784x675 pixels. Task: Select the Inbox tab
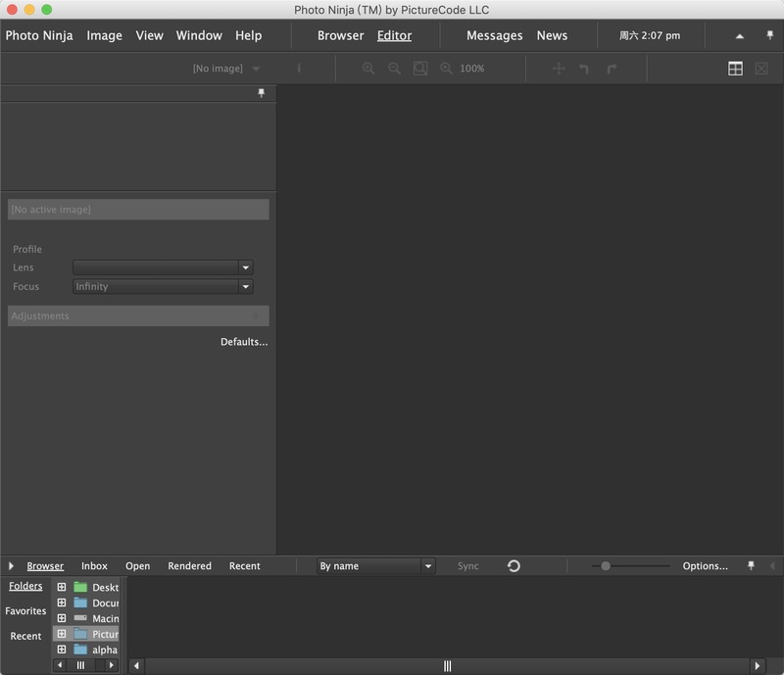point(94,566)
